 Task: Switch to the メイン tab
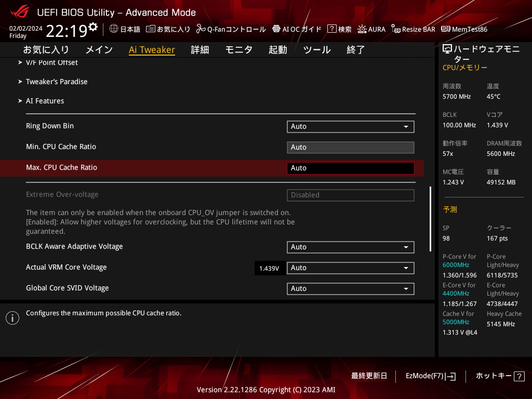(x=99, y=50)
